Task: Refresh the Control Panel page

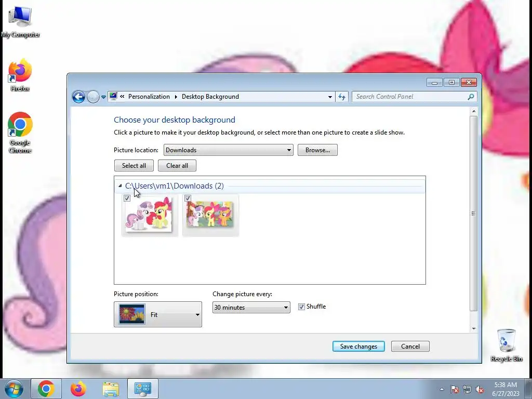Action: 342,97
